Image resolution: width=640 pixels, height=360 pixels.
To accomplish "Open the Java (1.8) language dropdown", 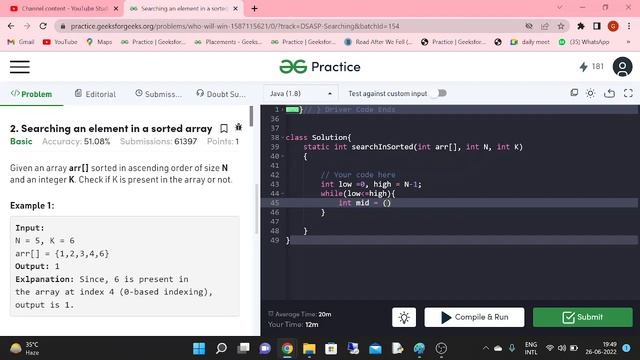I will pos(300,93).
